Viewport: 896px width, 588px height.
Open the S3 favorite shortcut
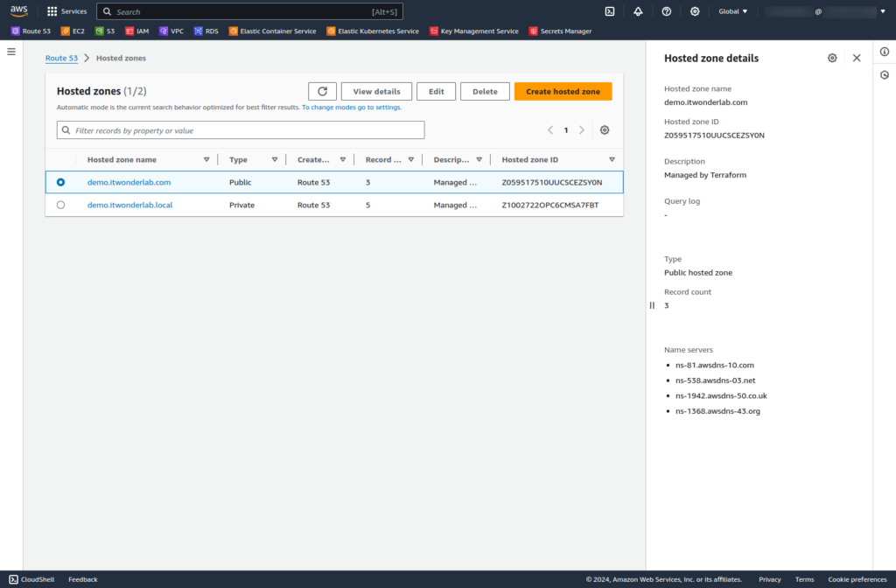pyautogui.click(x=105, y=31)
